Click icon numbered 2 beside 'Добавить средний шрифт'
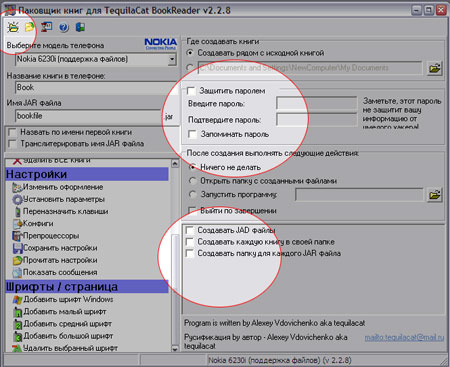Viewport: 450px width, 367px height. pos(18,324)
